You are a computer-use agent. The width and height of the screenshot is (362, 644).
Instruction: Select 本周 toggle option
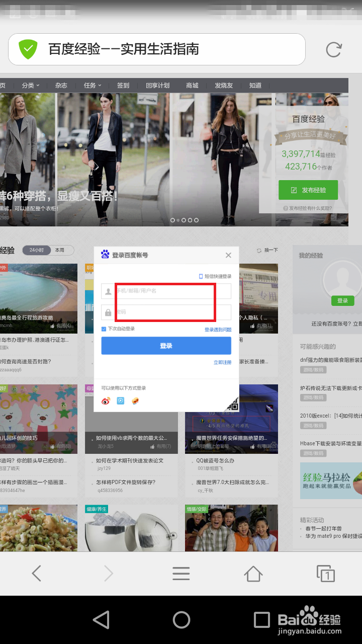point(60,250)
